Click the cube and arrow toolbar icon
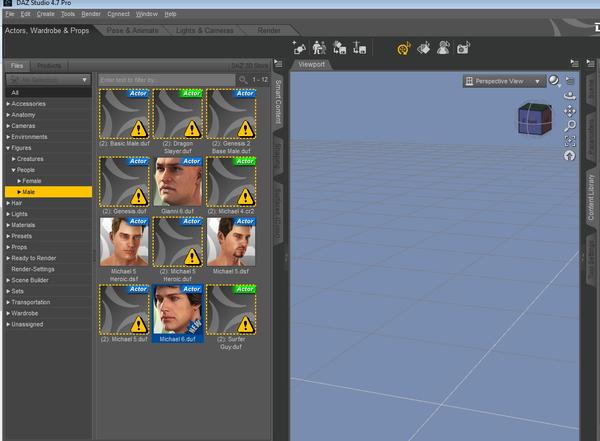 tap(339, 48)
